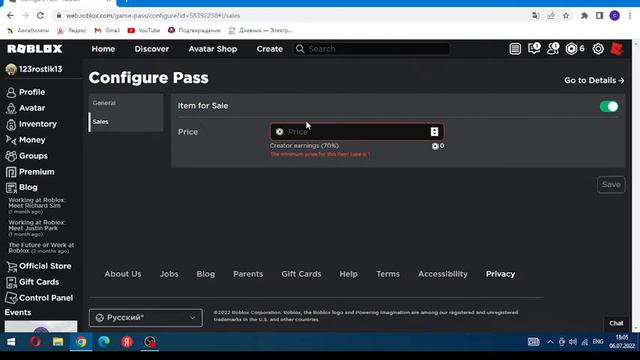Image resolution: width=640 pixels, height=360 pixels.
Task: Click the search magnifier icon
Action: (300, 49)
